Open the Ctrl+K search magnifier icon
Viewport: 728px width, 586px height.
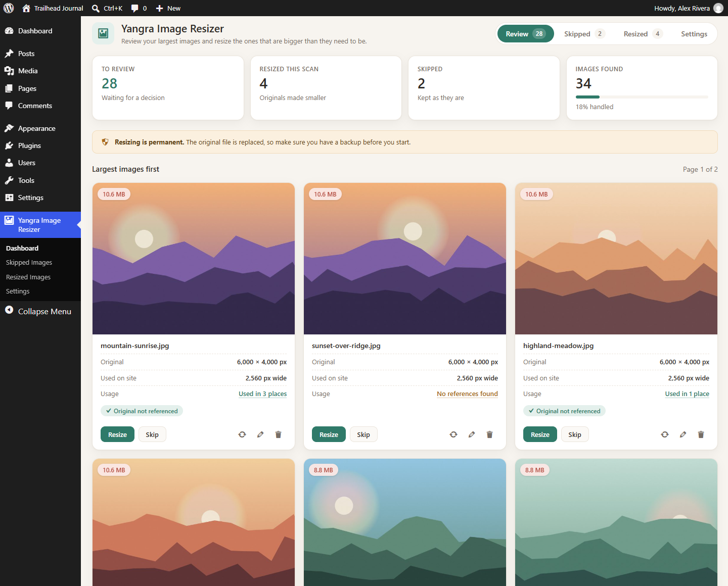tap(96, 8)
